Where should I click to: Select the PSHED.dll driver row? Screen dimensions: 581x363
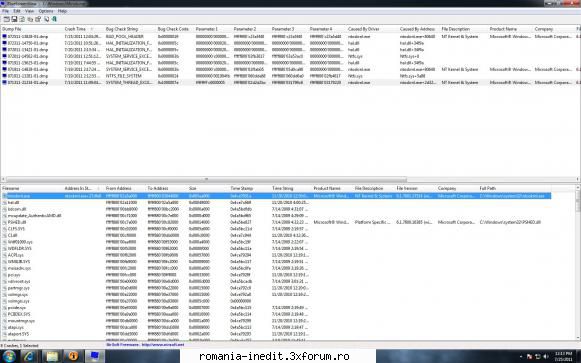coord(276,222)
